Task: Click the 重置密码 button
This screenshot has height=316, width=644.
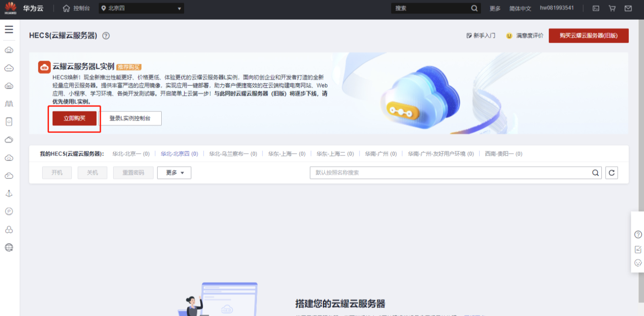Action: (x=133, y=173)
